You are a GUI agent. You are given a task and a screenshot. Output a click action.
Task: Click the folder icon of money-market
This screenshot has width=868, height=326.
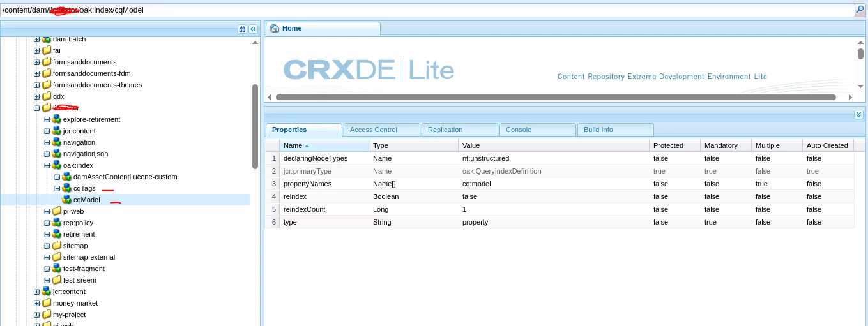click(47, 303)
